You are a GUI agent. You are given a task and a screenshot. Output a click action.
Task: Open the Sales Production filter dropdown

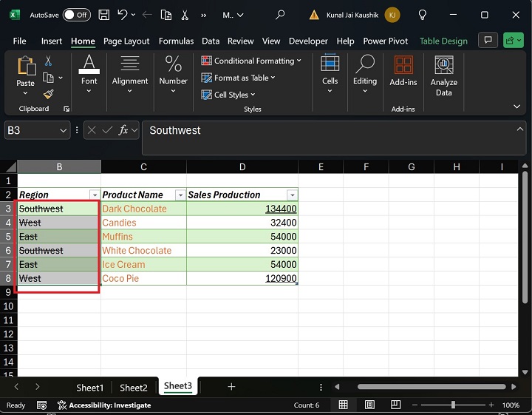292,195
